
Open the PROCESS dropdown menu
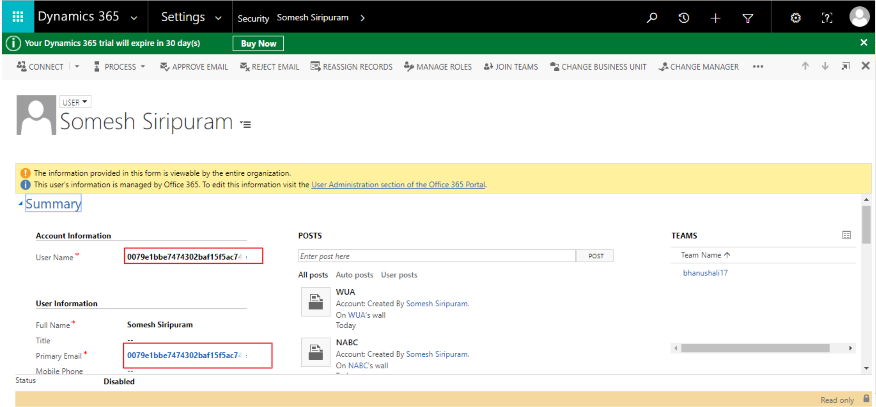(x=119, y=66)
